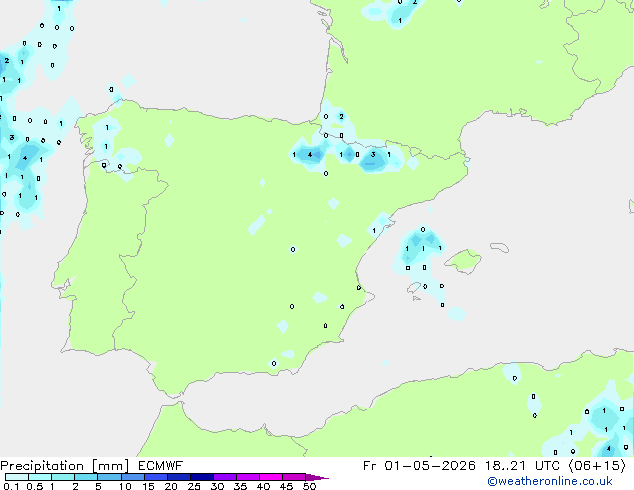Open the weatheronline.co.uk link

point(550,481)
